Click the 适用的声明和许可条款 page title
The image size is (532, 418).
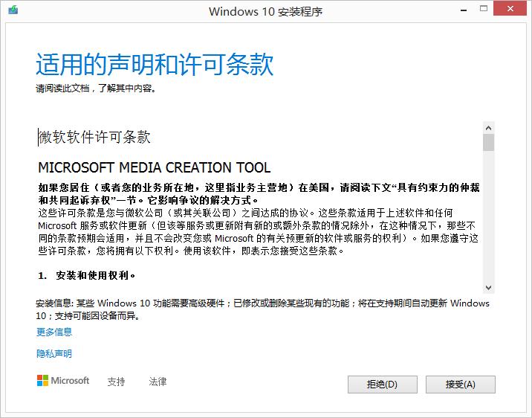tap(155, 64)
